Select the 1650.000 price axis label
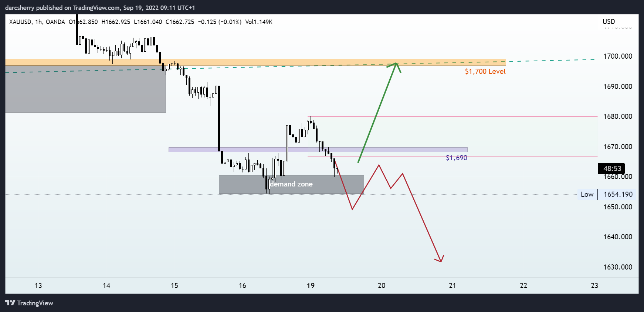This screenshot has width=644, height=312. click(618, 207)
